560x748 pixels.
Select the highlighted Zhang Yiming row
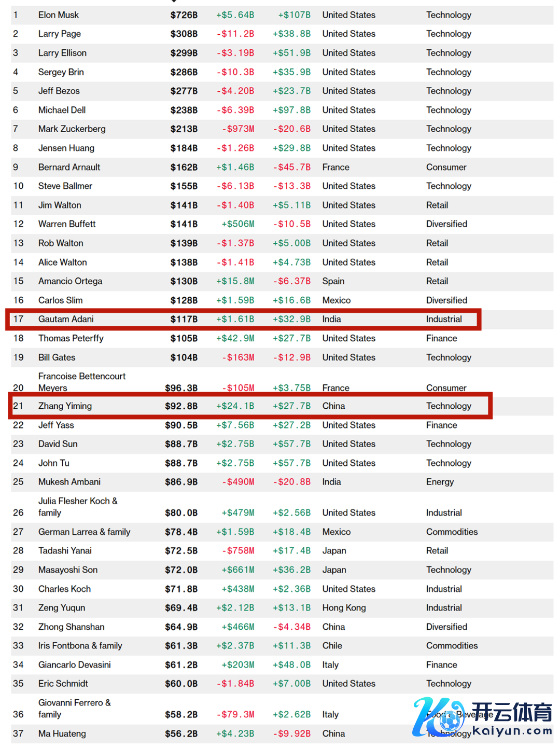pyautogui.click(x=250, y=406)
